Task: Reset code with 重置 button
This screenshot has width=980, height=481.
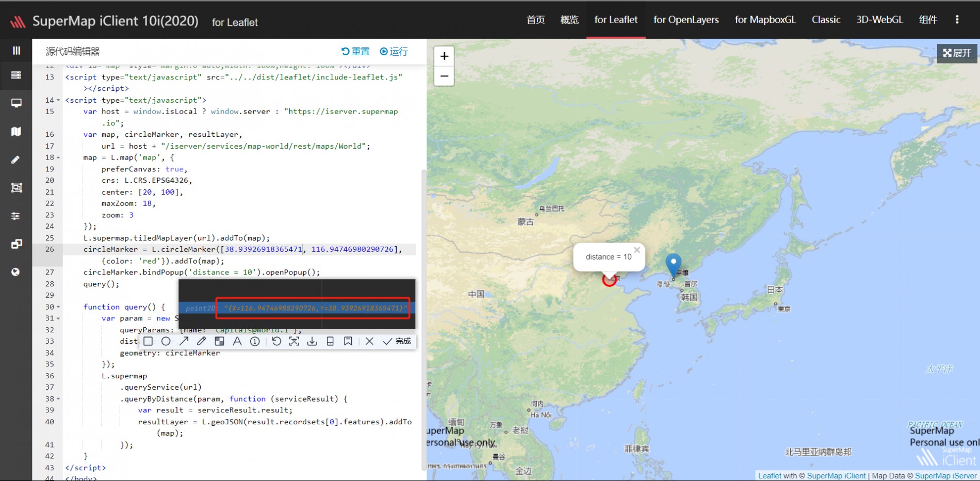Action: tap(355, 52)
